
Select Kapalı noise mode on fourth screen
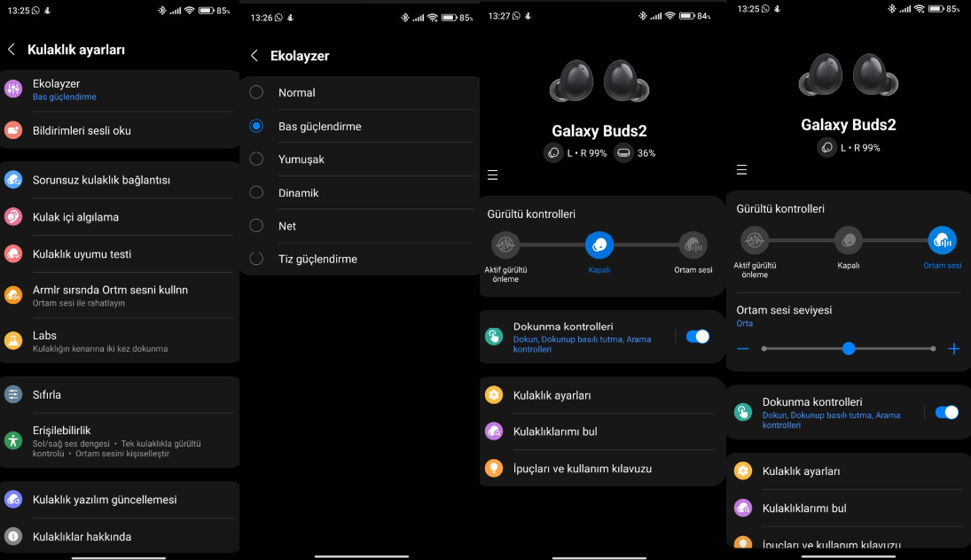pos(849,240)
